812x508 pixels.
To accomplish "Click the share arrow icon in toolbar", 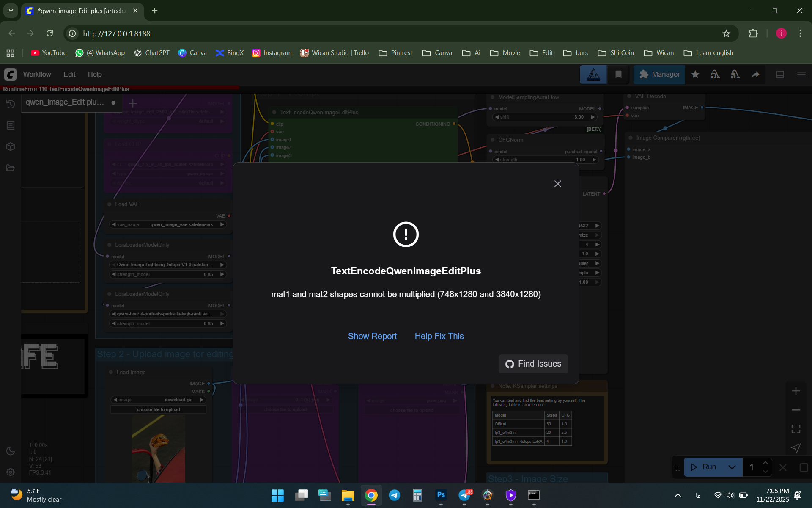I will (x=755, y=75).
